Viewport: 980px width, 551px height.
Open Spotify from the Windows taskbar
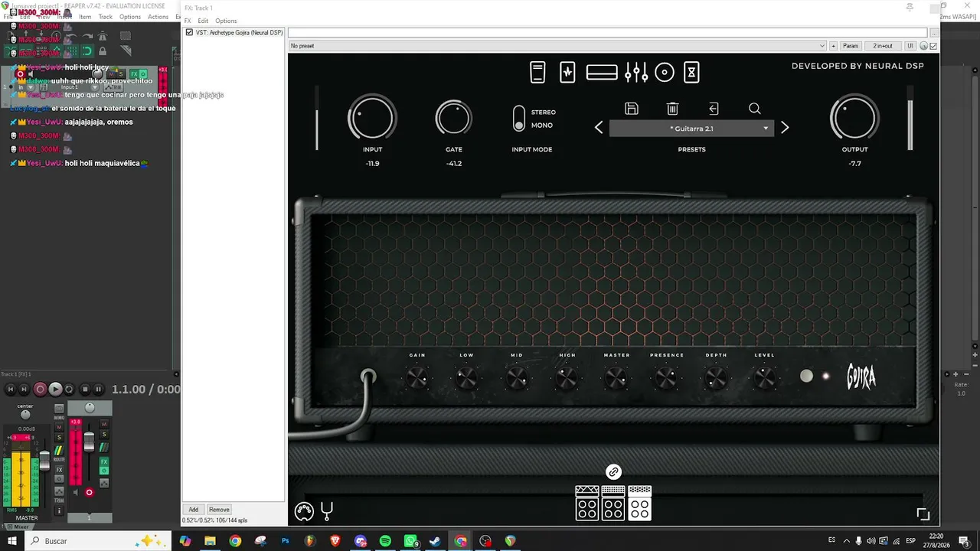pyautogui.click(x=385, y=541)
